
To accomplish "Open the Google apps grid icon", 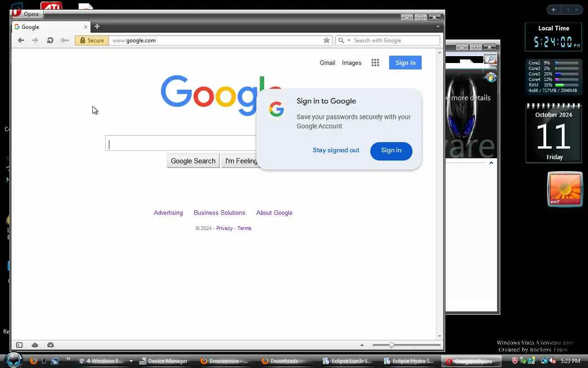I will tap(375, 63).
